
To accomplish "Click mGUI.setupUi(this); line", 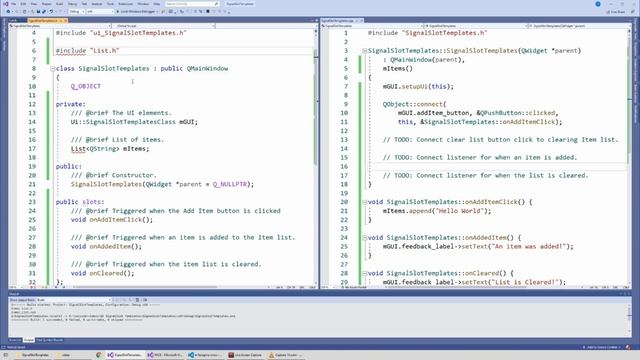I will 418,86.
